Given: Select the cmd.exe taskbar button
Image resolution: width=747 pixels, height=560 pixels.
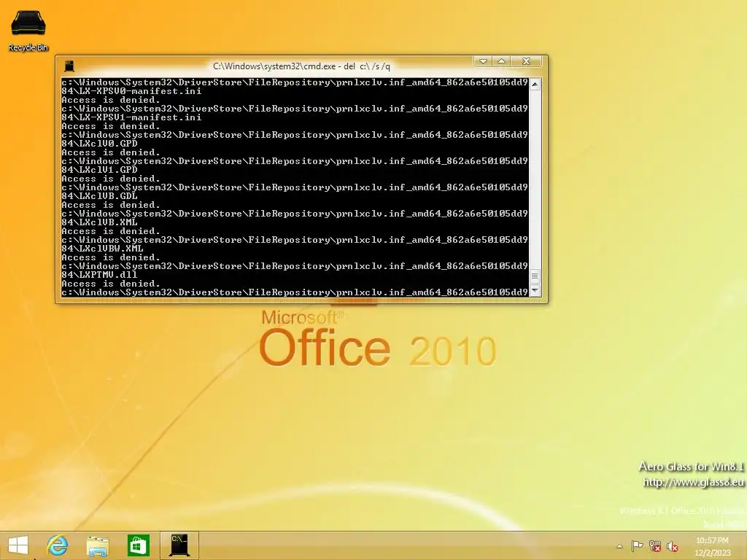Looking at the screenshot, I should [x=179, y=545].
